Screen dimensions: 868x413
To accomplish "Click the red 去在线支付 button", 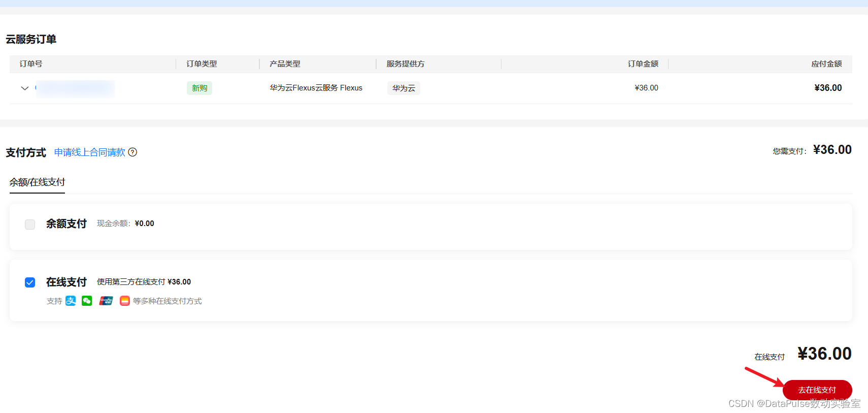I will click(x=817, y=390).
